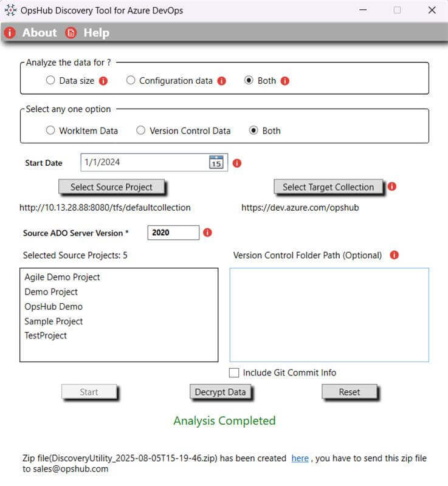Select the WorkItem Data radio button
Screen dimensions: 448x486
click(x=50, y=130)
